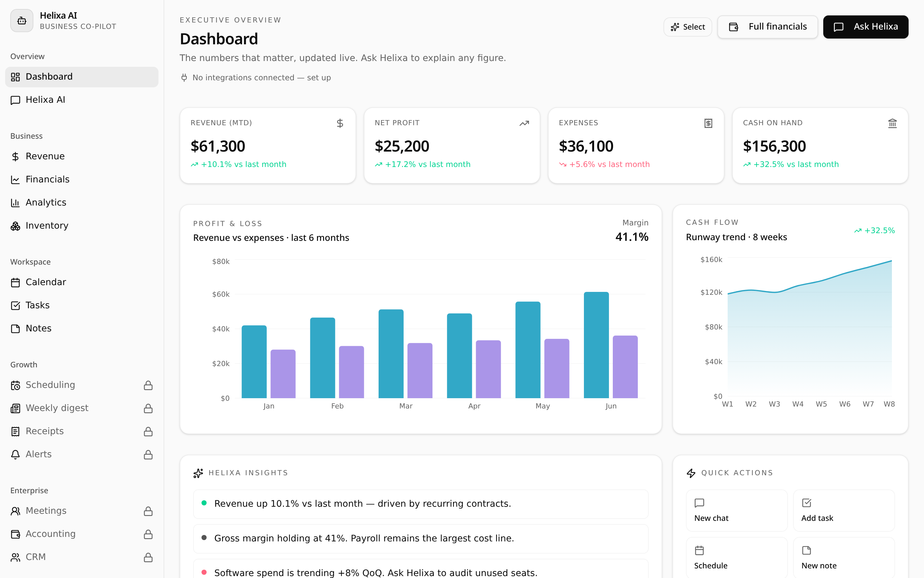Screen dimensions: 924x578
Task: Click the dollar icon in Revenue (MTD) card
Action: tap(340, 123)
